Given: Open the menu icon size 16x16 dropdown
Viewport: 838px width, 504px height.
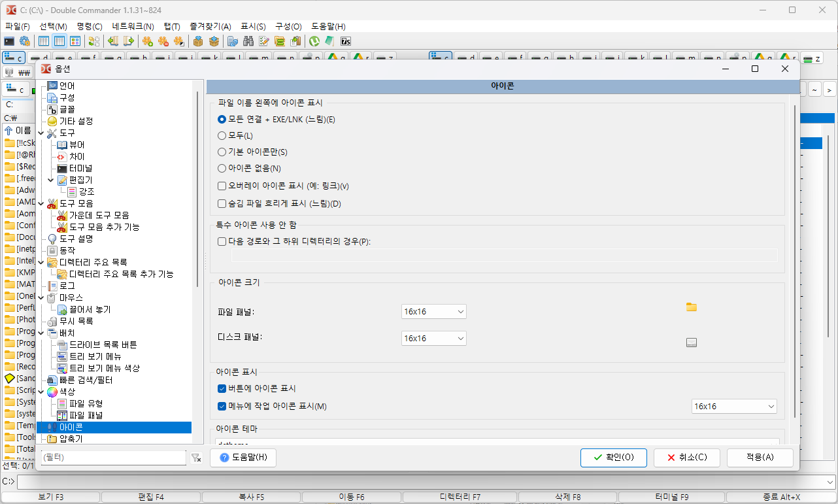Looking at the screenshot, I should coord(734,407).
